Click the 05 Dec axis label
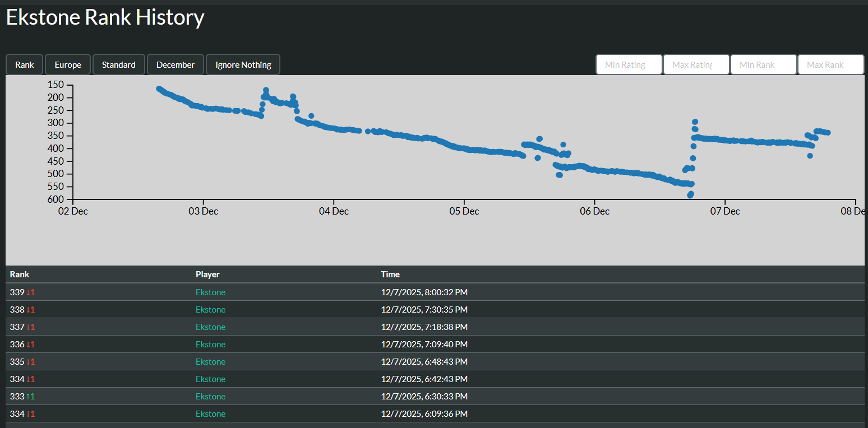 (464, 211)
